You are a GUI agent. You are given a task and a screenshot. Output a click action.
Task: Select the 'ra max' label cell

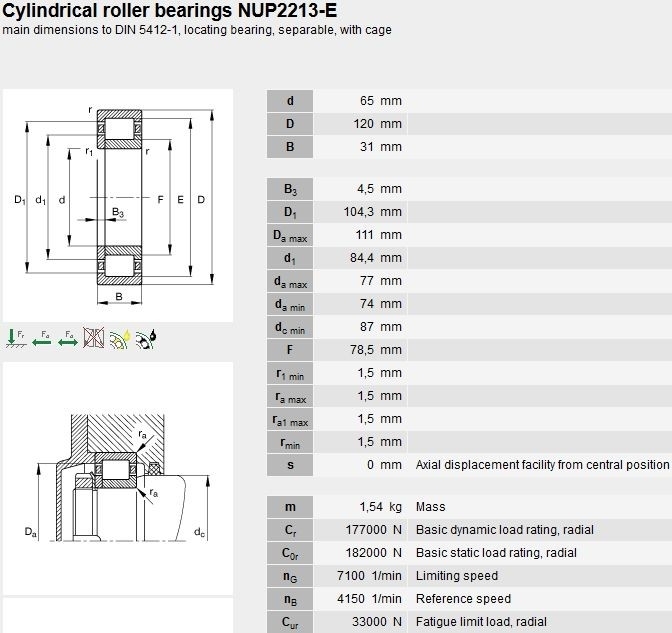(x=290, y=396)
